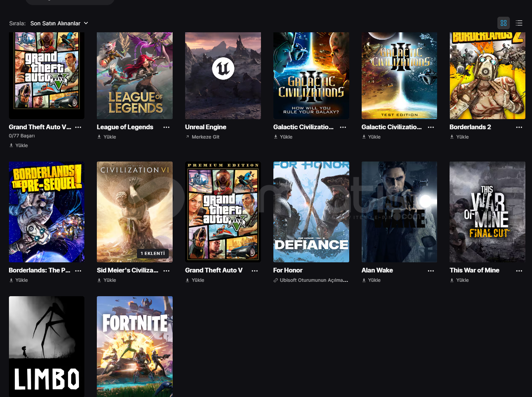Open three-dot menu for This War of Mine
Screen dimensions: 532x397
tap(519, 271)
